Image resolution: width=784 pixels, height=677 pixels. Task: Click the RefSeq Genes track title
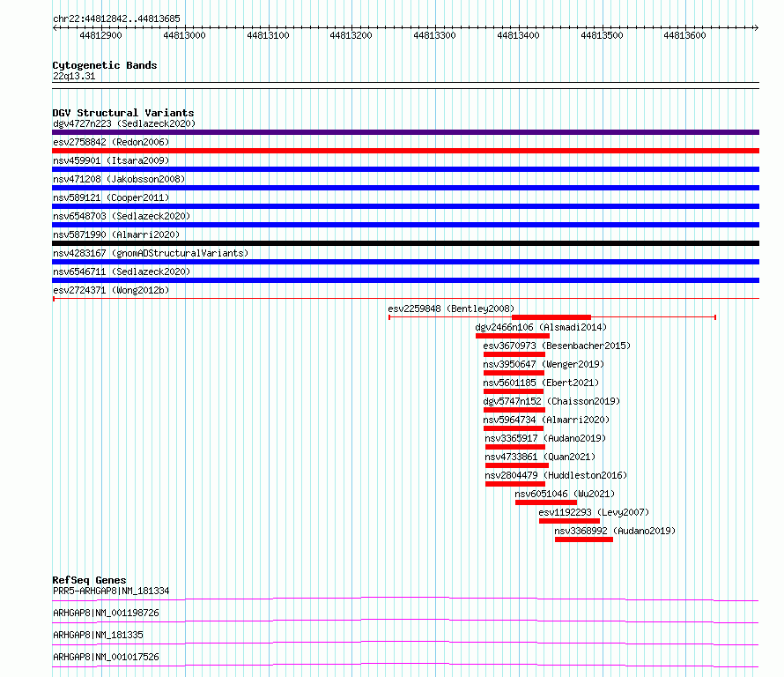point(89,580)
